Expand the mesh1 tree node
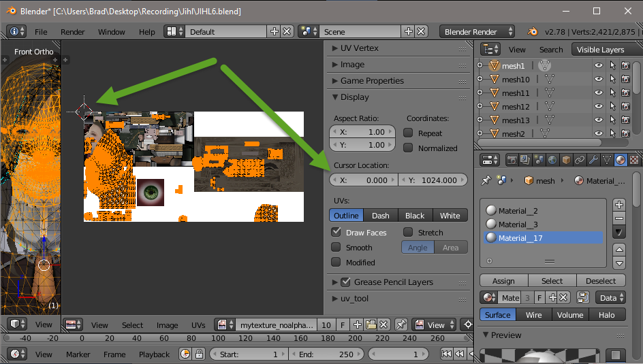Image resolution: width=643 pixels, height=364 pixels. click(480, 65)
